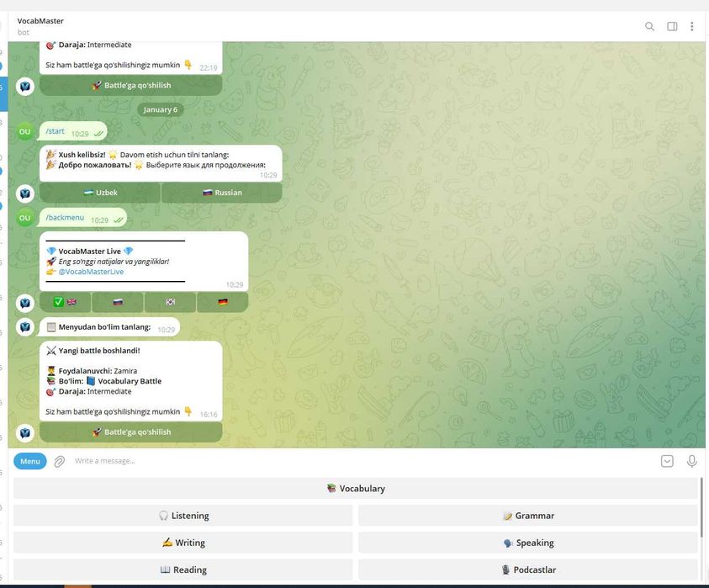Image resolution: width=709 pixels, height=588 pixels.
Task: Click the OU avatar beside /backmenu
Action: coord(25,218)
